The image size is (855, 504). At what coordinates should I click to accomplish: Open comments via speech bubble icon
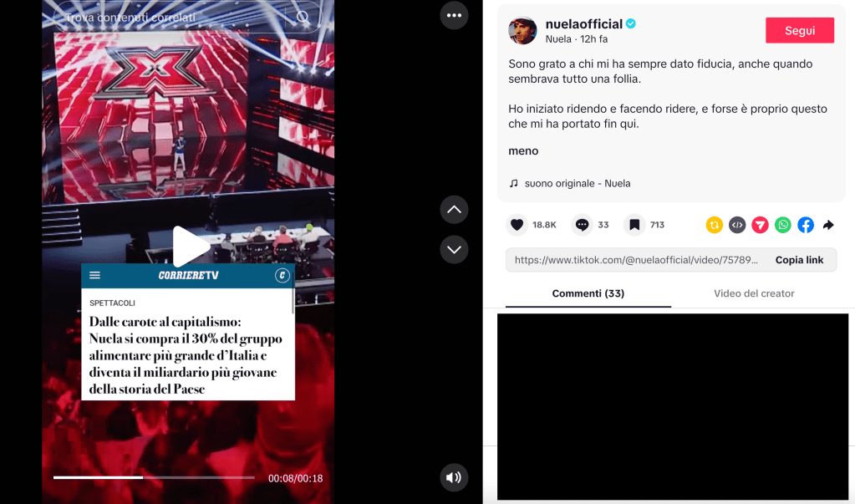(582, 225)
